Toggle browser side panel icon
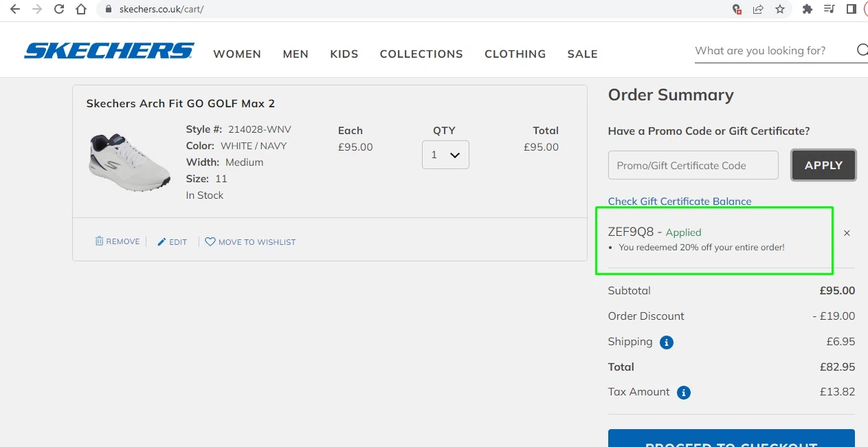The image size is (868, 447). click(x=852, y=10)
